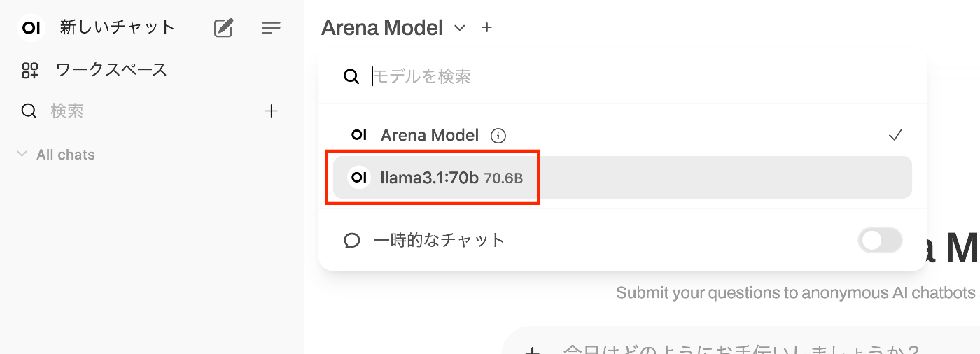The image size is (980, 354).
Task: Click the llama3.1:70b model logo icon
Action: (359, 178)
